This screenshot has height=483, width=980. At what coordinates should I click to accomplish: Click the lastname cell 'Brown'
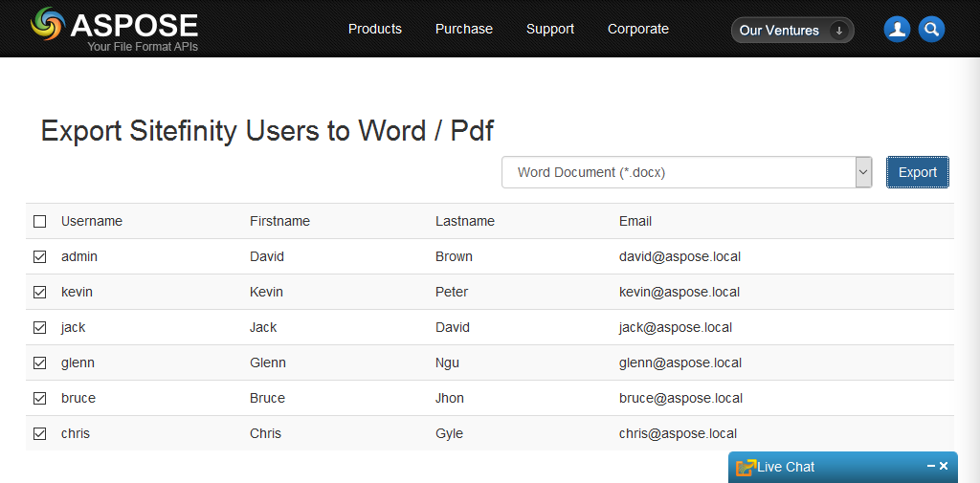pyautogui.click(x=454, y=257)
